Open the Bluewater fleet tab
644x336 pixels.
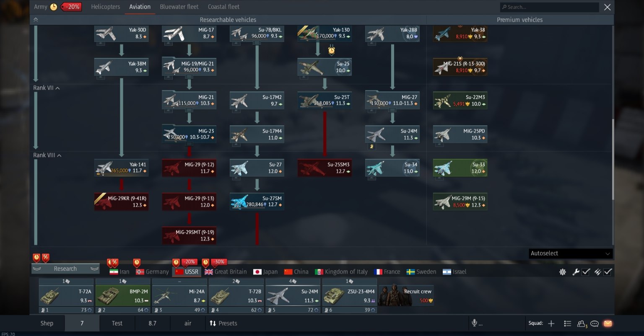pos(179,7)
